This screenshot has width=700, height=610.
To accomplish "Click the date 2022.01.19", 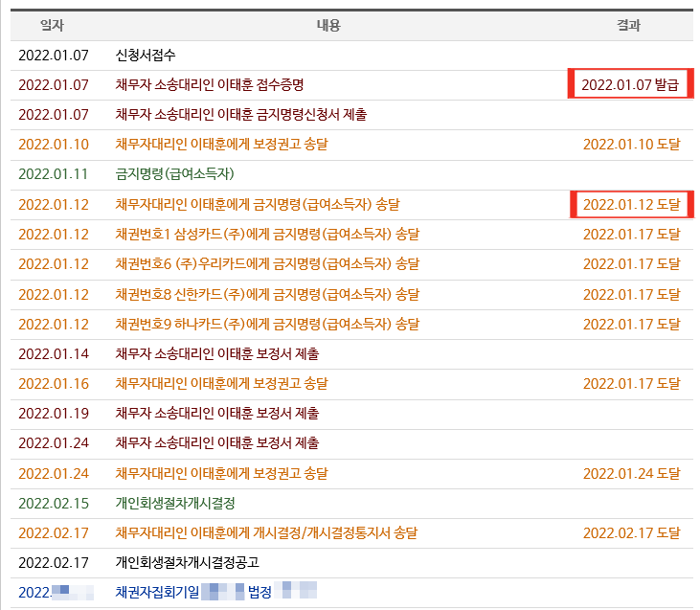I will pyautogui.click(x=54, y=414).
